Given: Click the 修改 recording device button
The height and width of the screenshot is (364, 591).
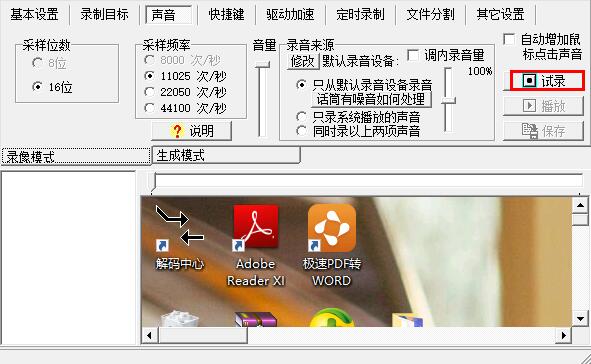Looking at the screenshot, I should pos(303,61).
